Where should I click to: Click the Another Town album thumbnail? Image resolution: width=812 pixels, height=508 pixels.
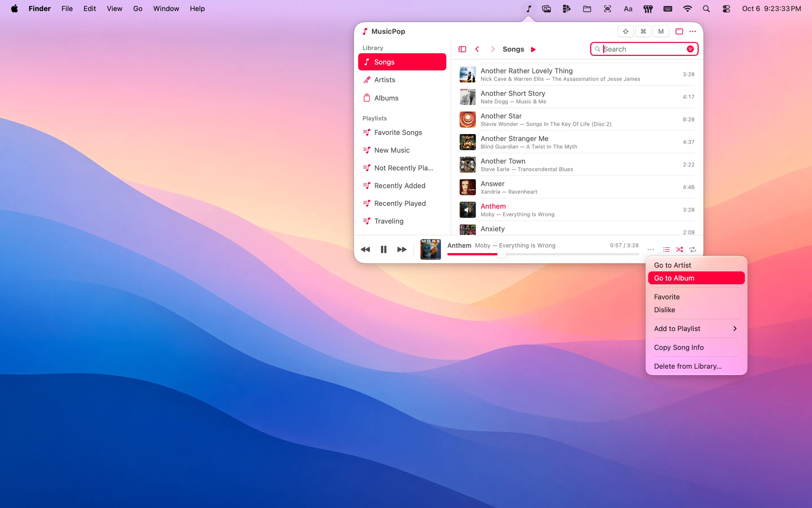click(x=467, y=165)
